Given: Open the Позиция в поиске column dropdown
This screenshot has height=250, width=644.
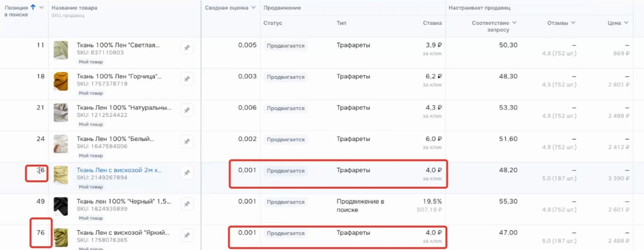Looking at the screenshot, I should [42, 7].
